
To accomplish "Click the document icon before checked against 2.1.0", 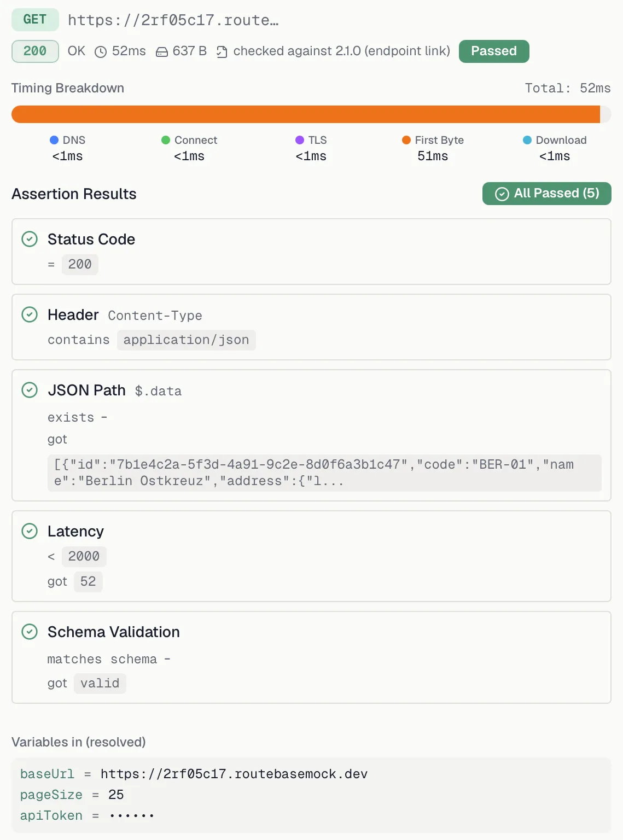I will (x=222, y=52).
